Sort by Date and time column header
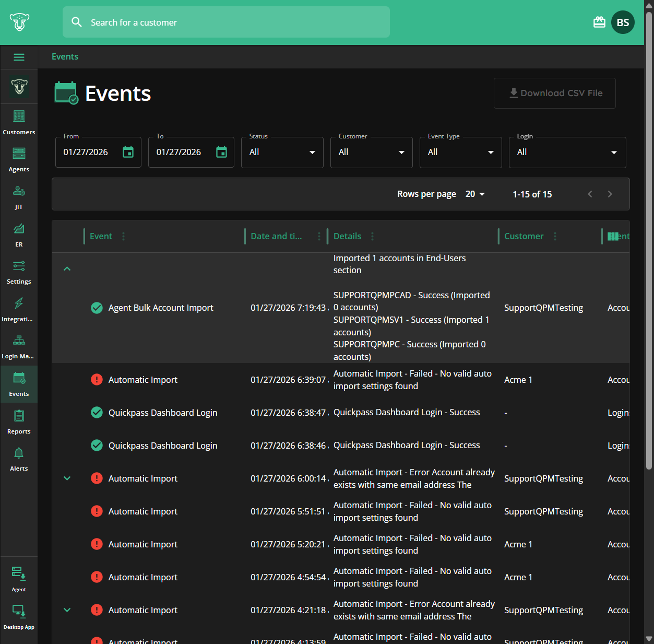The height and width of the screenshot is (644, 654). tap(276, 236)
